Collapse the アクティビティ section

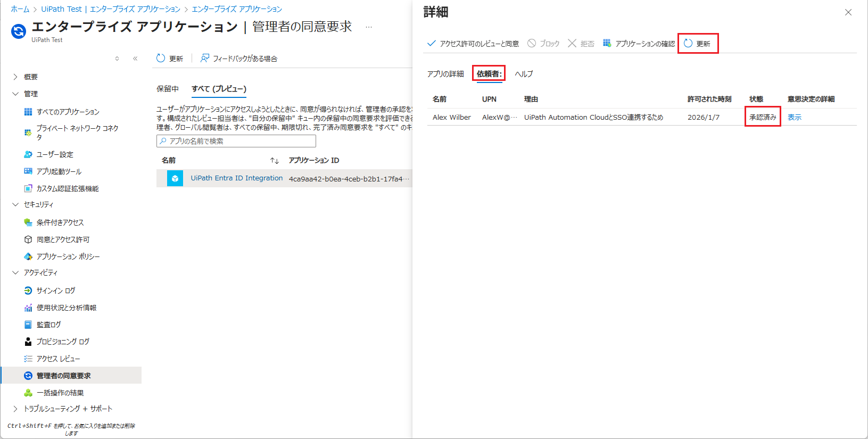(15, 272)
